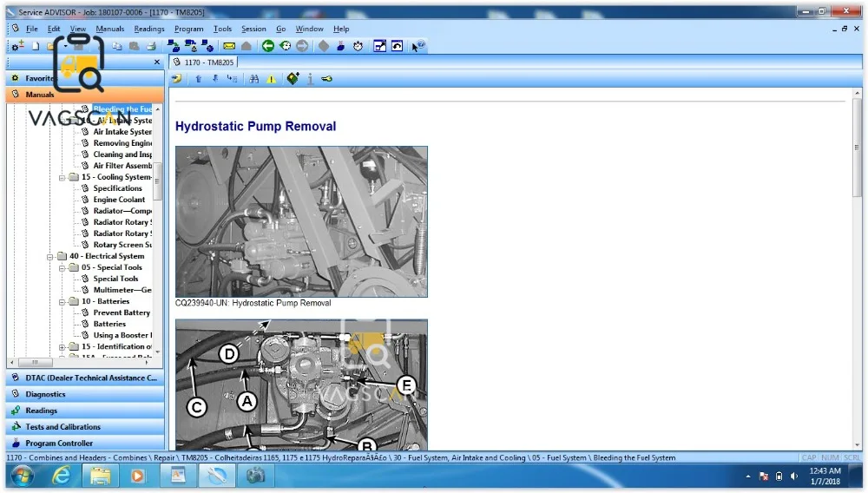Click the yellow warning triangle icon
The height and width of the screenshot is (493, 868).
tap(271, 79)
